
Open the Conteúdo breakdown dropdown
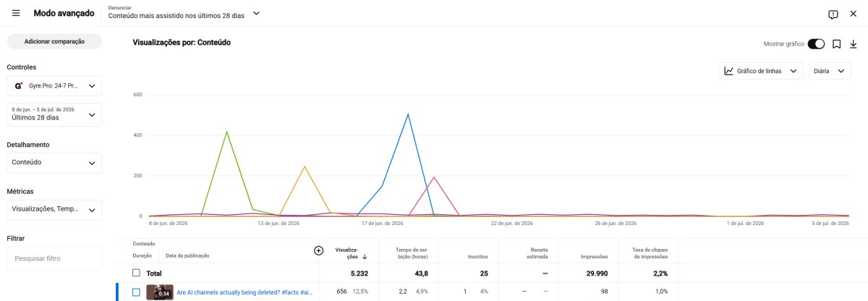pyautogui.click(x=54, y=163)
